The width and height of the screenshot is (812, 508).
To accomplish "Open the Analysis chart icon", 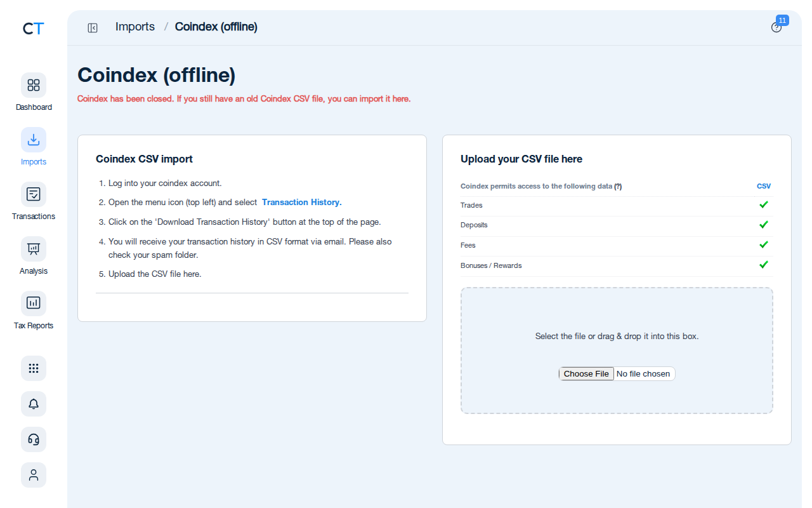I will tap(34, 249).
